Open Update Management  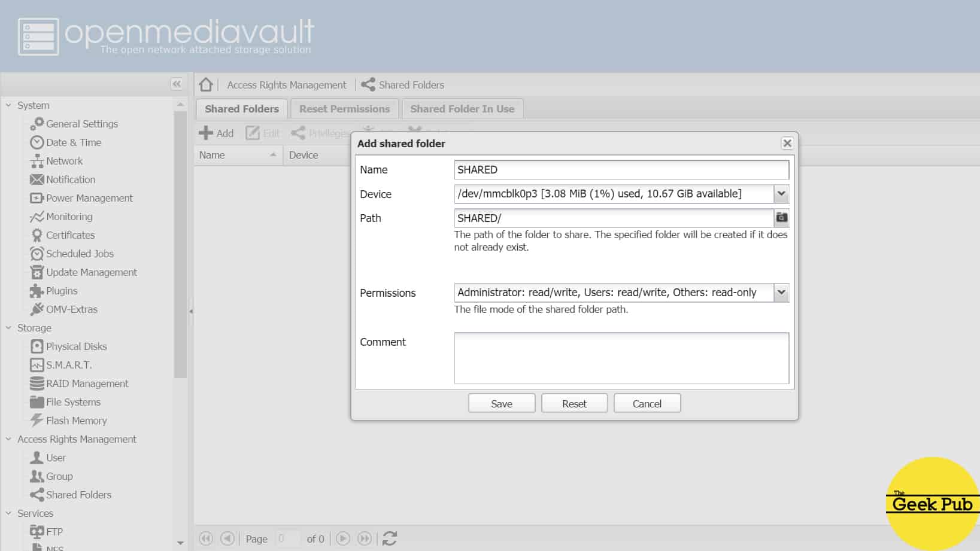tap(84, 272)
